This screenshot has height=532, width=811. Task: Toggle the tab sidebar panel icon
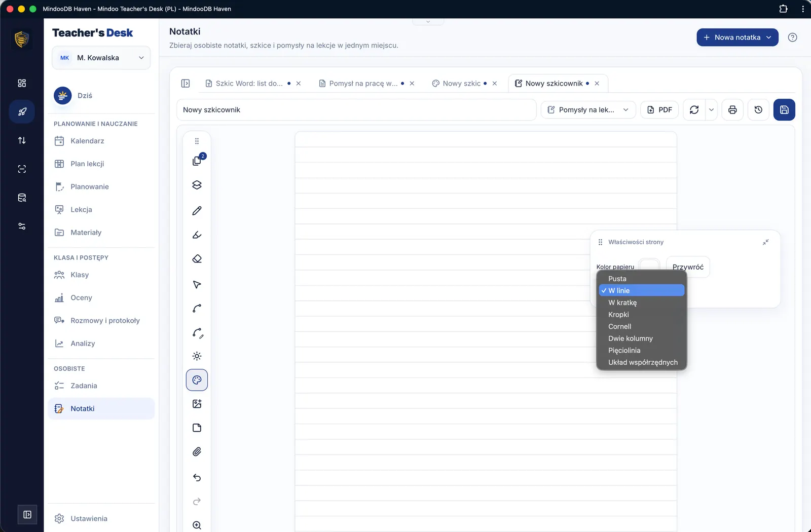tap(186, 84)
